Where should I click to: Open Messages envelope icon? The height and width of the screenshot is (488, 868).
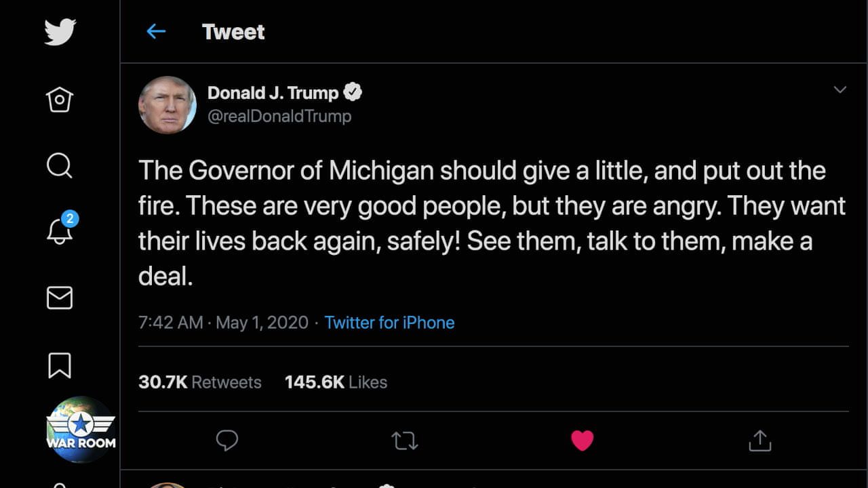pyautogui.click(x=60, y=298)
